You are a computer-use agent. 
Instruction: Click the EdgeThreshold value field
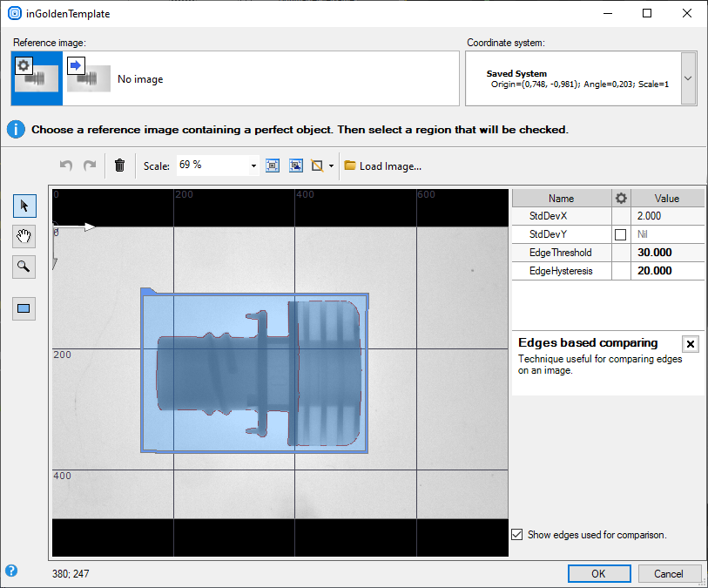667,253
